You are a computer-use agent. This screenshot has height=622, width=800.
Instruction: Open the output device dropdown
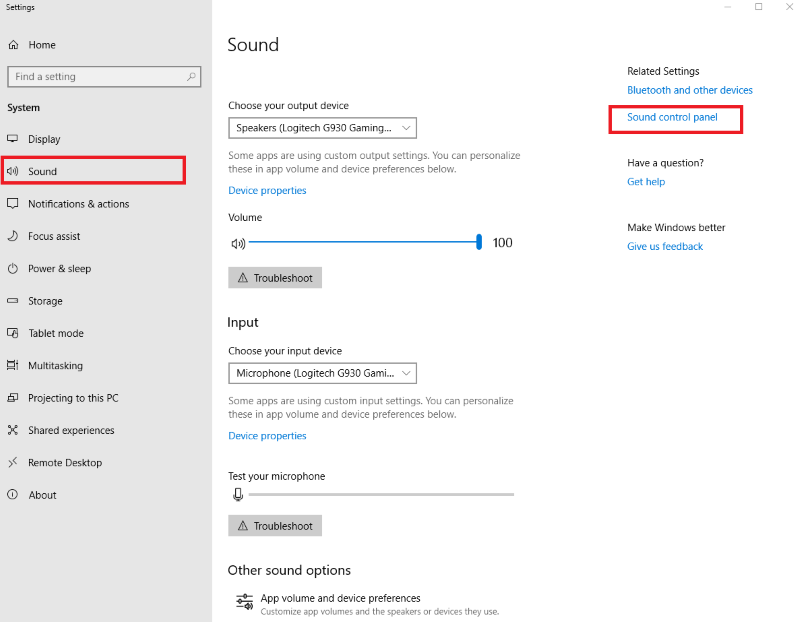(x=322, y=128)
